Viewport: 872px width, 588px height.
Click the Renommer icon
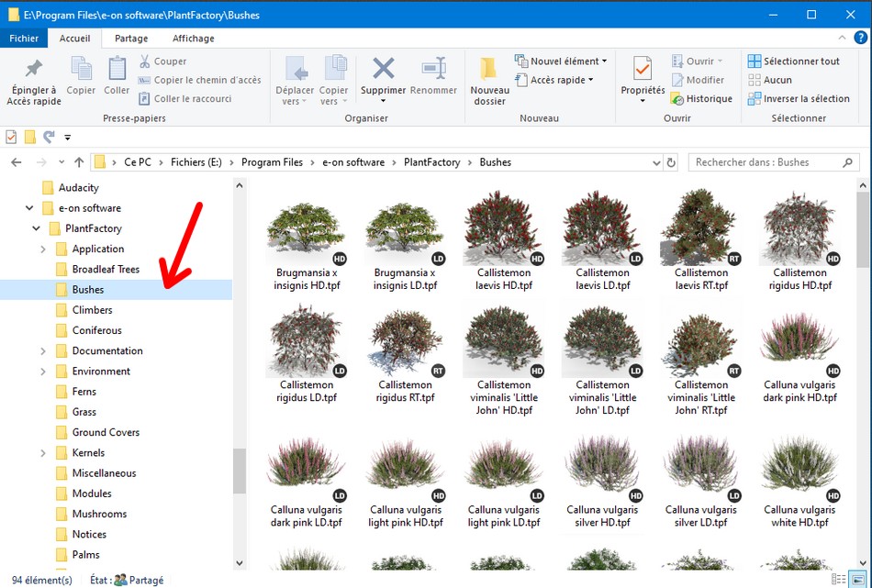tap(434, 69)
